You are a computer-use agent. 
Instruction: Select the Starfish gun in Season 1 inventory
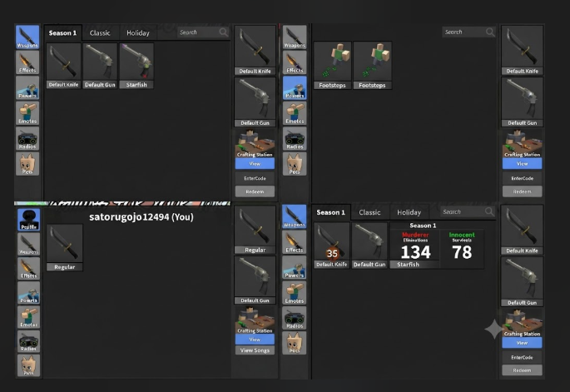tap(136, 66)
